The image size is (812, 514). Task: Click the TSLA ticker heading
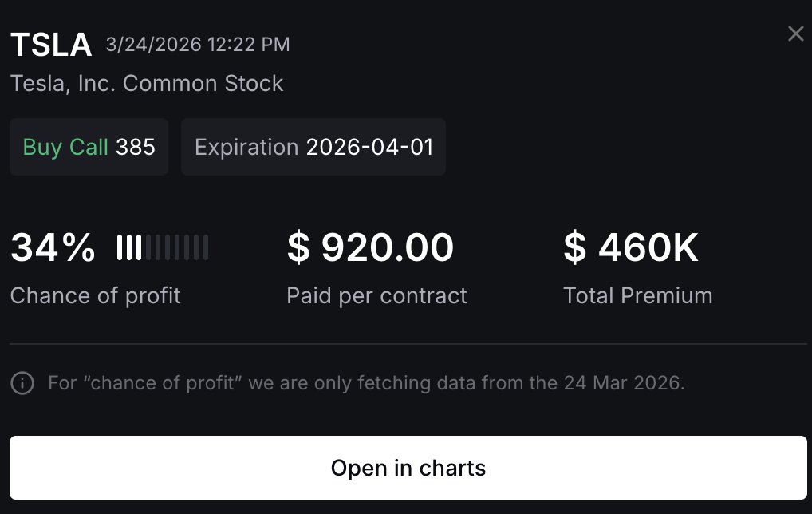pyautogui.click(x=51, y=45)
